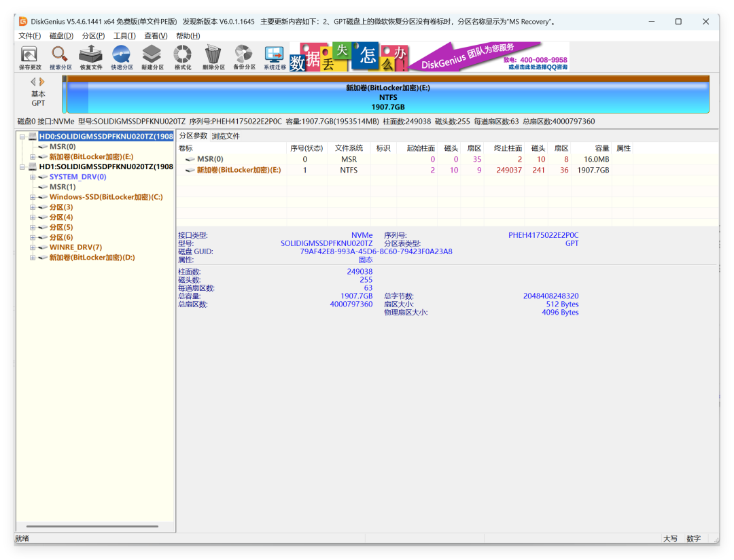Click the Format (格式化) toolbar icon
The height and width of the screenshot is (560, 734).
pyautogui.click(x=183, y=58)
